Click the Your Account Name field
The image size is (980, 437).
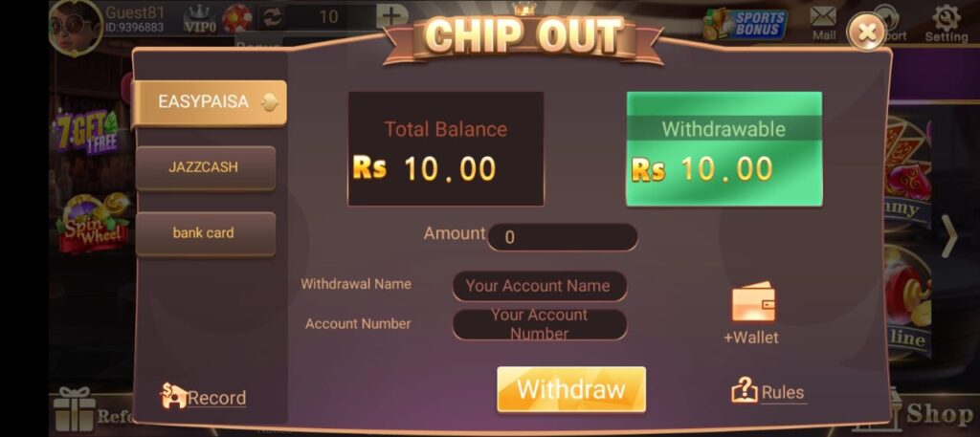pos(540,286)
